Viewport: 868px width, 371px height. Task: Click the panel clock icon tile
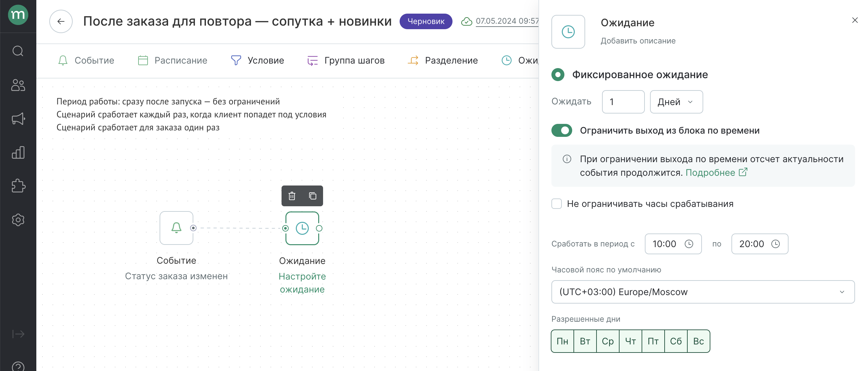click(568, 32)
